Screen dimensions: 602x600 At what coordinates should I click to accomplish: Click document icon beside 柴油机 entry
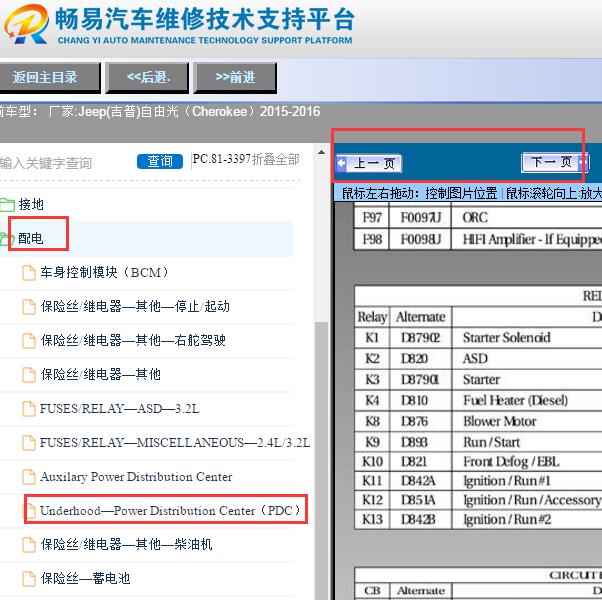29,545
